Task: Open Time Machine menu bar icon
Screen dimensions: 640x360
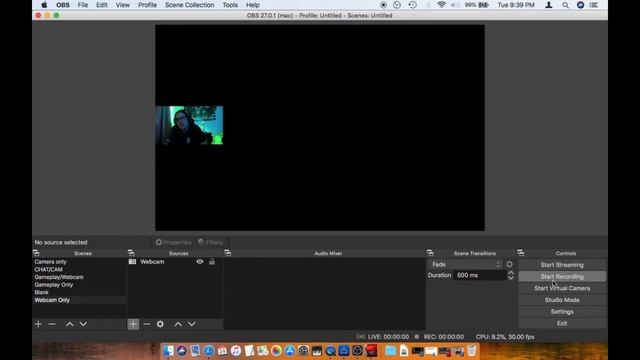Action: (413, 5)
